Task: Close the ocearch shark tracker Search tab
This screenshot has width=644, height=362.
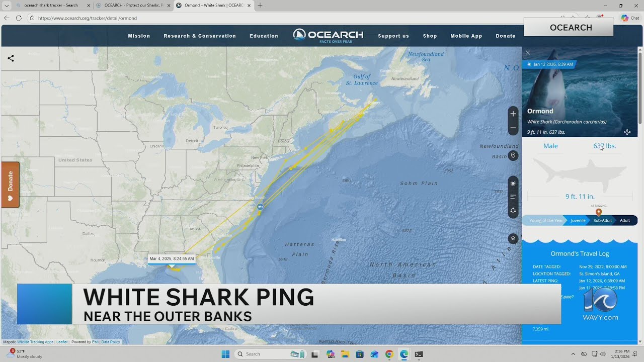Action: coord(89,5)
